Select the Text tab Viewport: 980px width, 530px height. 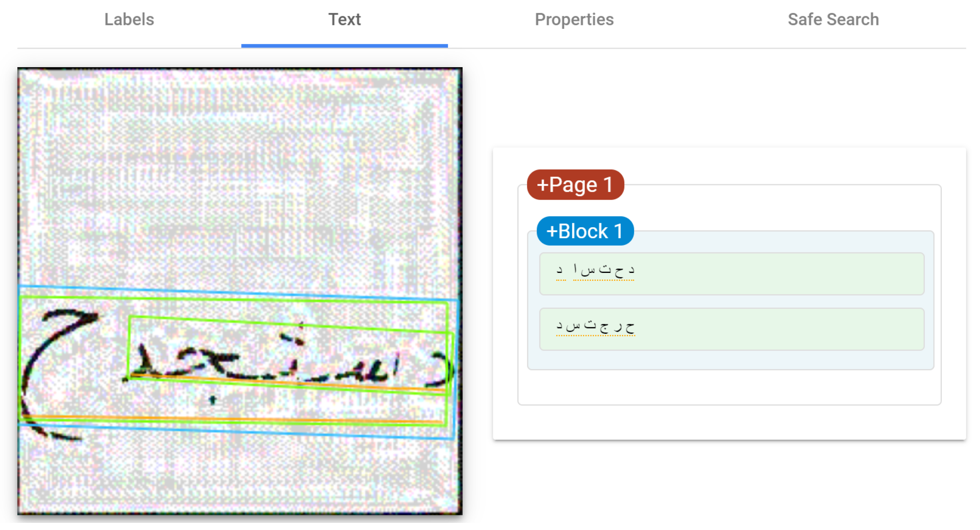coord(344,19)
